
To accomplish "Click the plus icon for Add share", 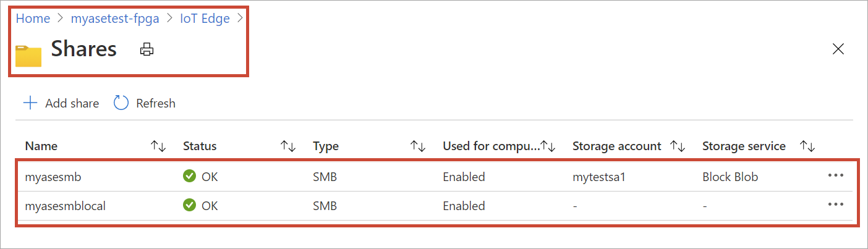I will click(30, 103).
